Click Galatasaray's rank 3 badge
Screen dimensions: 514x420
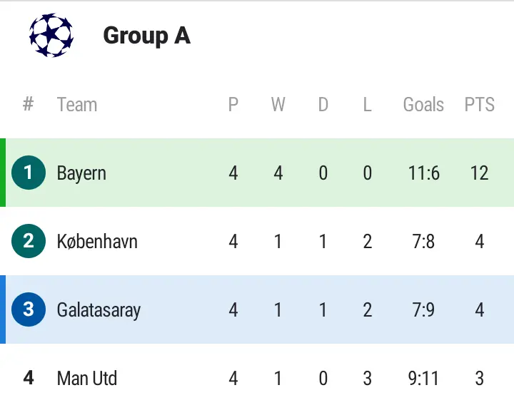(29, 309)
